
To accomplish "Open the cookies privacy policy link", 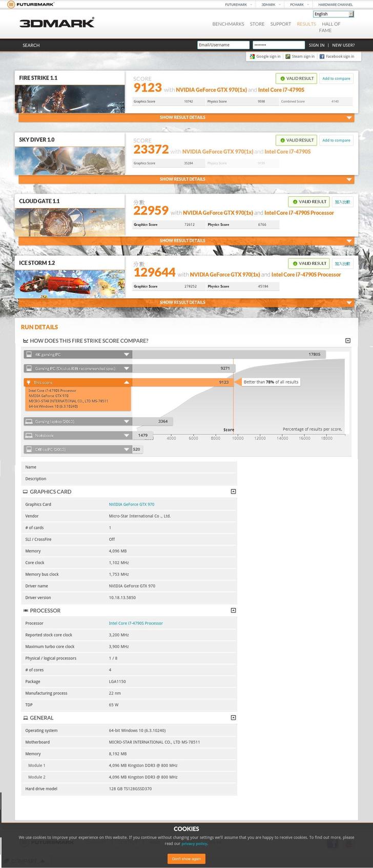I will point(194,843).
